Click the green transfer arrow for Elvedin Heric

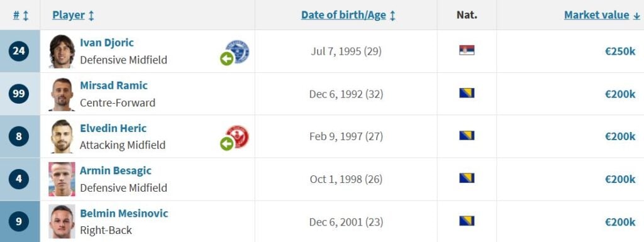(x=226, y=144)
